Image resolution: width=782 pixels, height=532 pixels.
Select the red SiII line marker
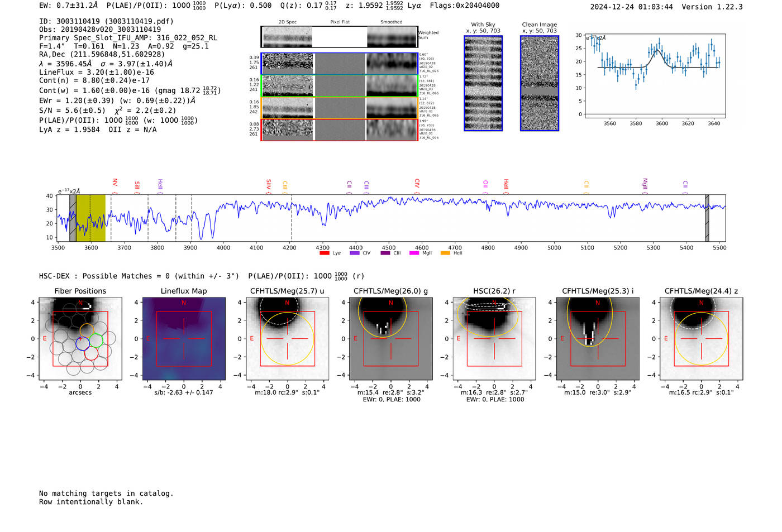(x=137, y=186)
